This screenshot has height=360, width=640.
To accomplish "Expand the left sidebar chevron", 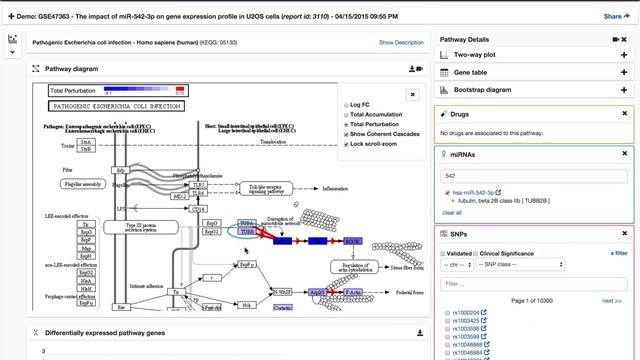I will (x=12, y=52).
